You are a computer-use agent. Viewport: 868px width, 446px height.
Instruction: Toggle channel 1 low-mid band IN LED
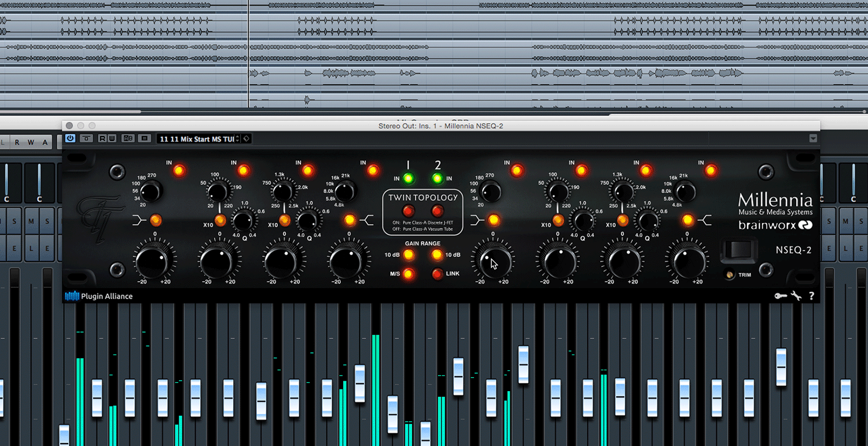point(244,170)
